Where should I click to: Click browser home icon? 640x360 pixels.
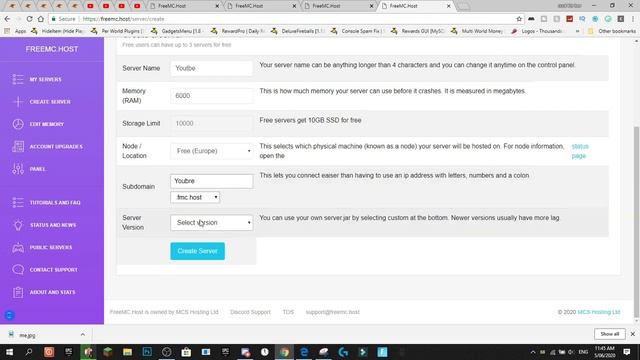coord(40,19)
